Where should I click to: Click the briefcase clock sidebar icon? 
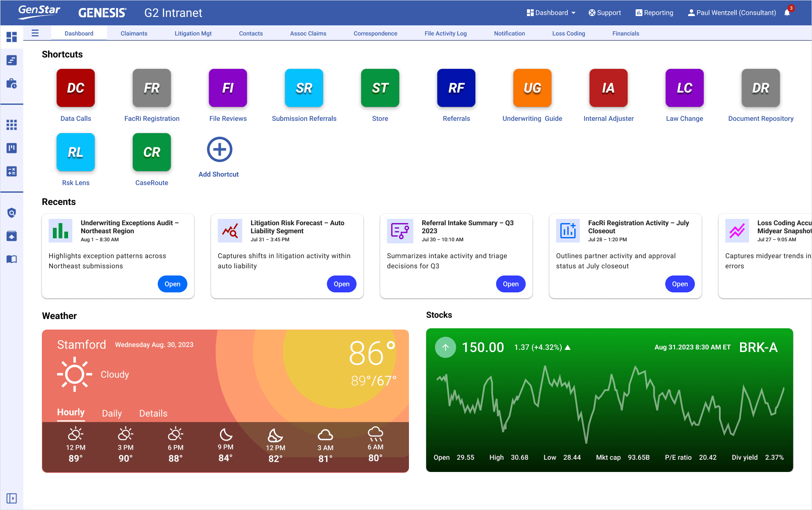click(11, 84)
